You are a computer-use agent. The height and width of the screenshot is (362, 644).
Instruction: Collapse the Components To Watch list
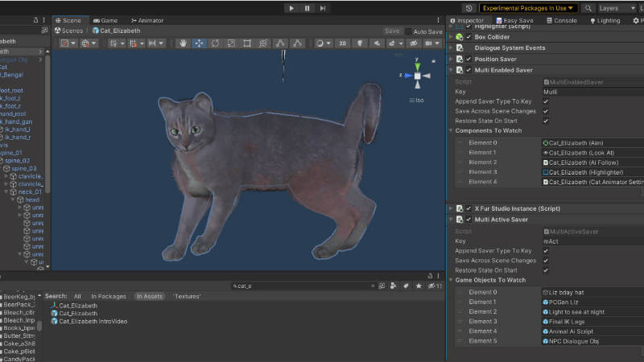(x=451, y=130)
